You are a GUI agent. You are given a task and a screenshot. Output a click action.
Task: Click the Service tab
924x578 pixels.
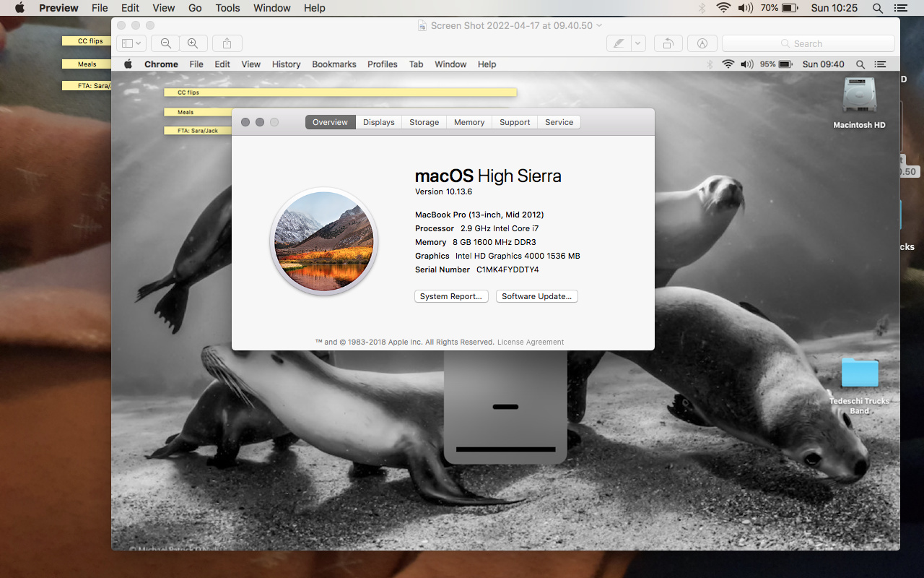[559, 122]
